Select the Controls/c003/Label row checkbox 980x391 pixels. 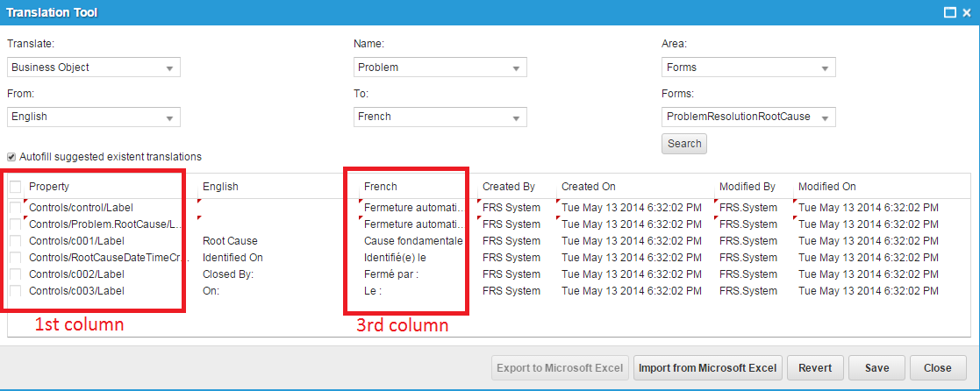[16, 291]
